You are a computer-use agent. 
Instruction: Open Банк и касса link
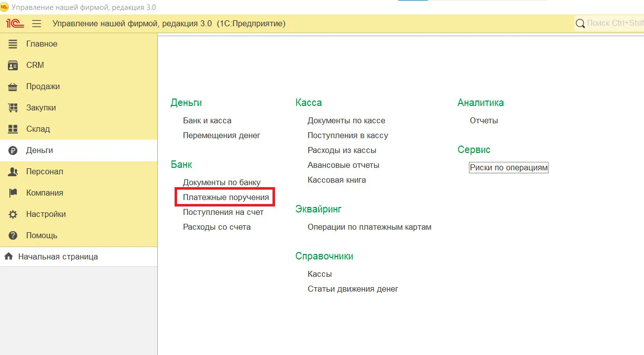click(x=207, y=121)
